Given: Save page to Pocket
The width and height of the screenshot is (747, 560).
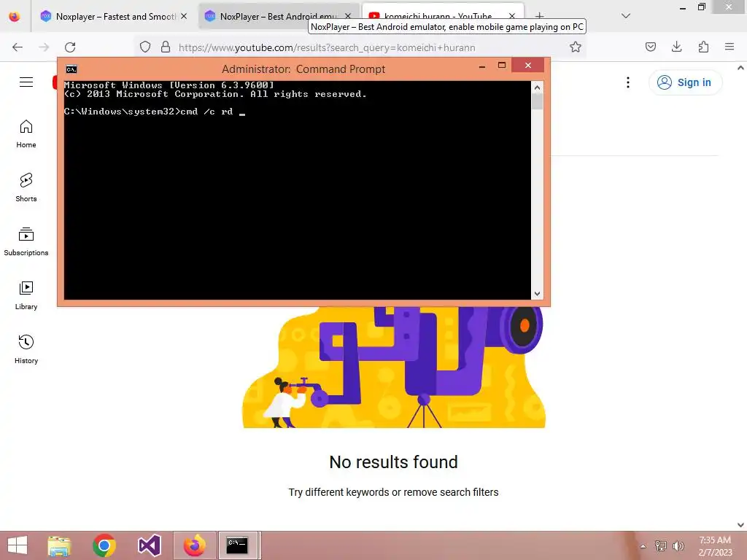Looking at the screenshot, I should [x=650, y=47].
